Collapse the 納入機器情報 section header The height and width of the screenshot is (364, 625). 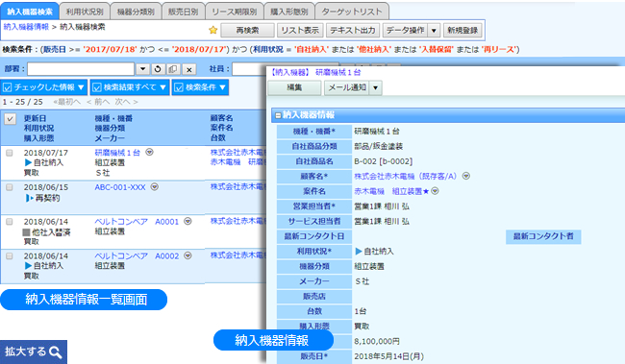click(x=278, y=115)
